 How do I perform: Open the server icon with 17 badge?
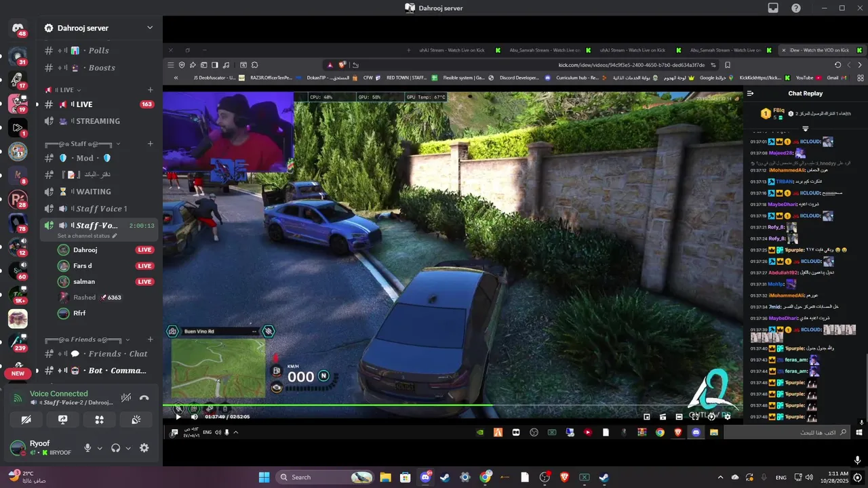pos(18,80)
